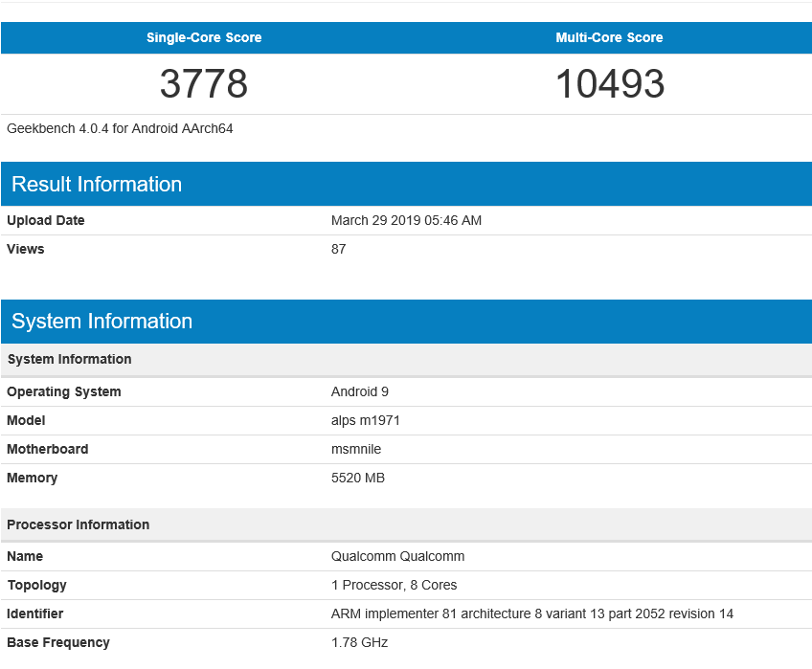This screenshot has width=812, height=669.
Task: Select the 1.78 GHz base frequency value
Action: pyautogui.click(x=359, y=643)
